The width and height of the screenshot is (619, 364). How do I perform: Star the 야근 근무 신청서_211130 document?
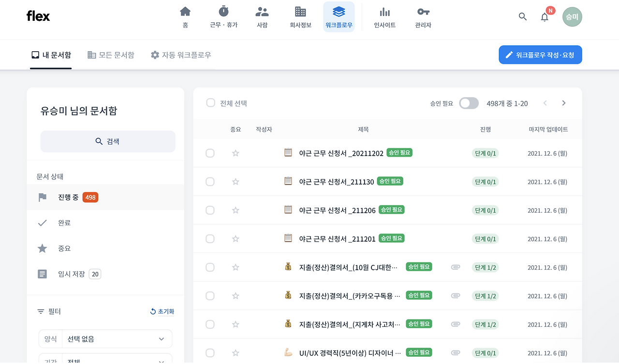click(236, 182)
